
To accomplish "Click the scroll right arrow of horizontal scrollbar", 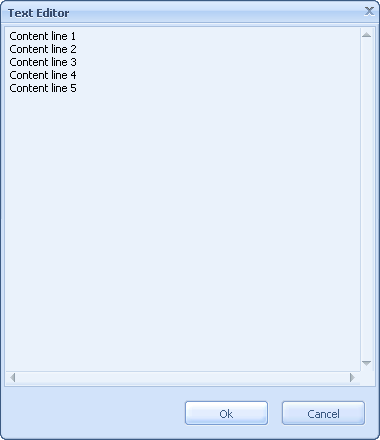I will tap(352, 378).
